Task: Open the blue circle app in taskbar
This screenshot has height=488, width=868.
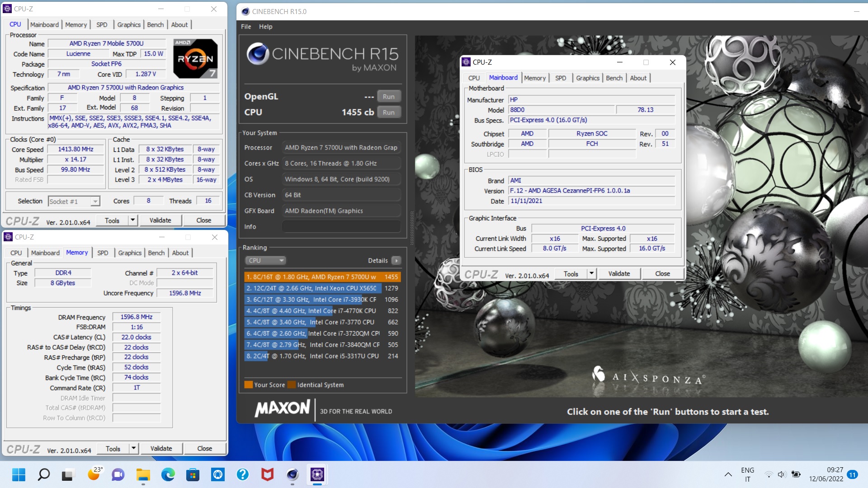Action: (218, 474)
